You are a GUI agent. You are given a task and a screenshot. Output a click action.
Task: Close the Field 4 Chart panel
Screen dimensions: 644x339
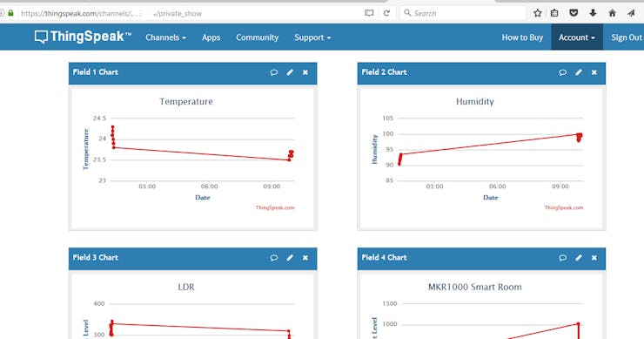pos(594,258)
